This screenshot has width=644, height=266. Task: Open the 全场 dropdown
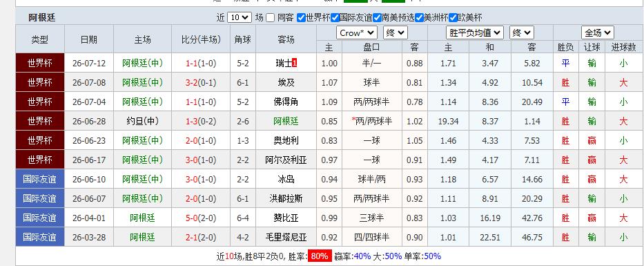[598, 33]
